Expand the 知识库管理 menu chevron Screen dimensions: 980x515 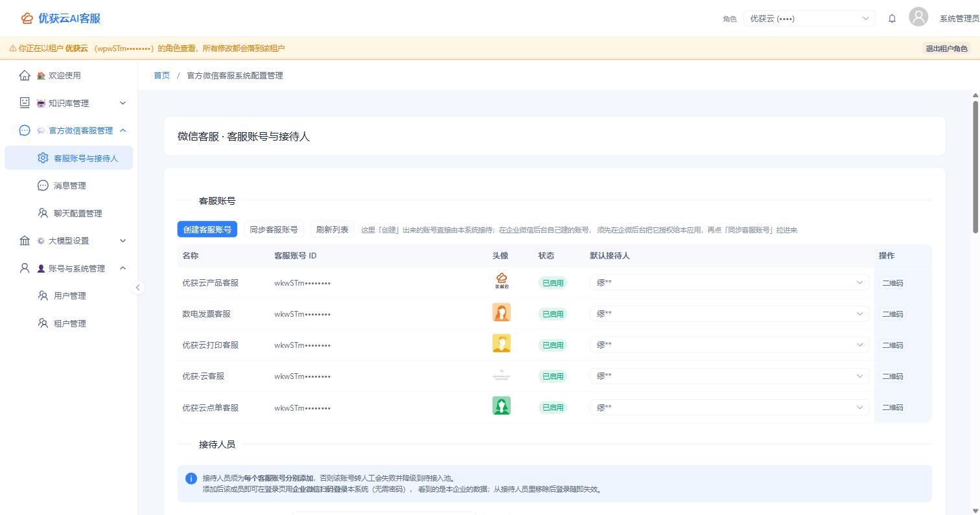(x=122, y=103)
